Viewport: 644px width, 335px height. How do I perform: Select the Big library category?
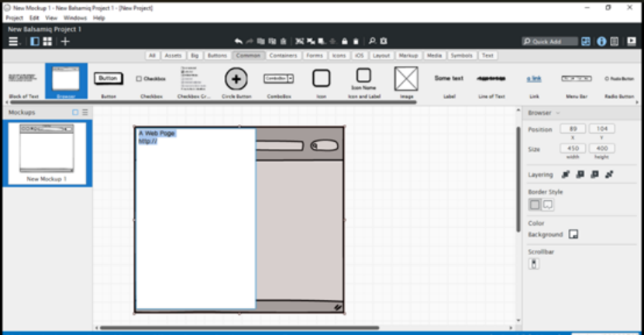click(x=195, y=56)
